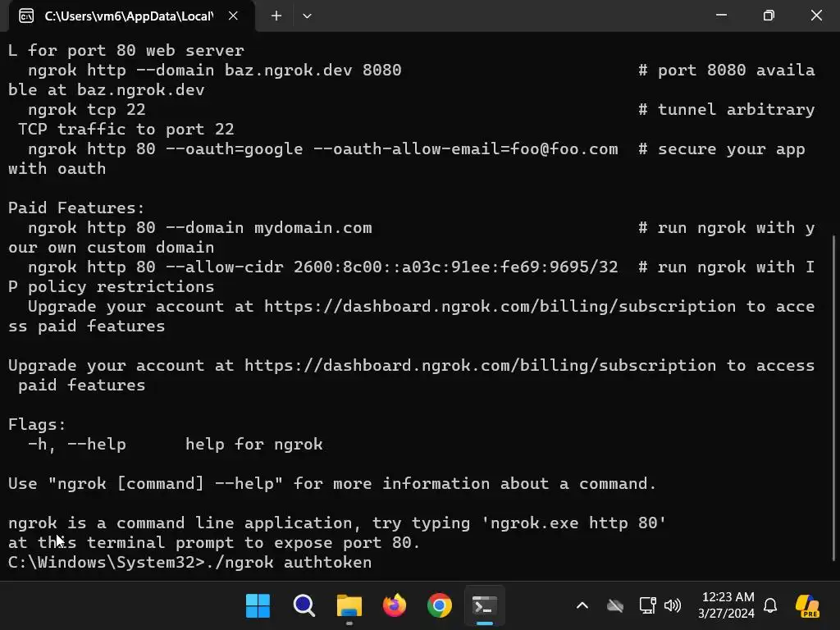
Task: Click 'ngrok http --domain baz.ngrok.dev 8080' text
Action: pos(214,71)
